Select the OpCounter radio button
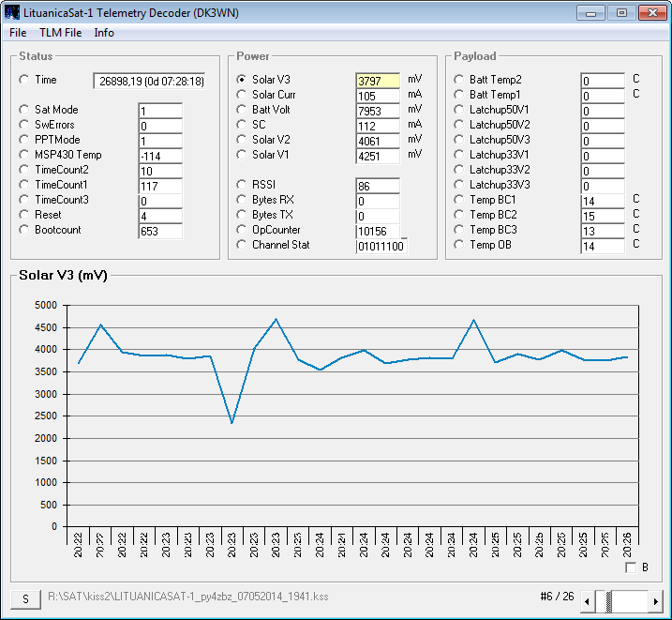 click(241, 230)
